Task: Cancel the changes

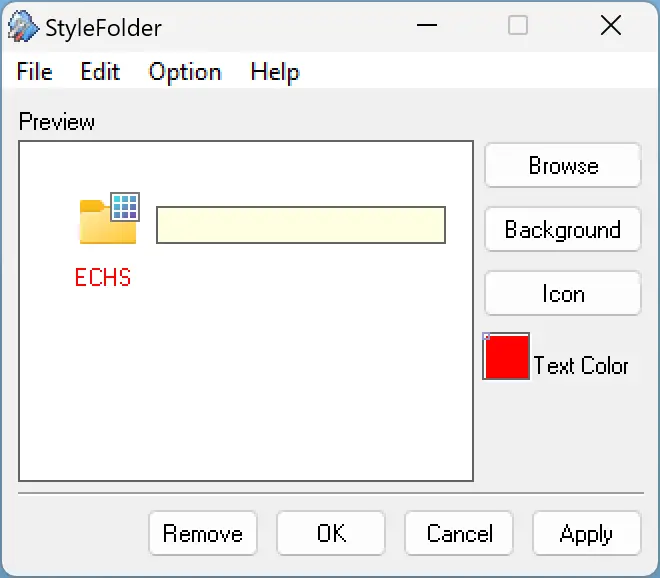Action: coord(459,533)
